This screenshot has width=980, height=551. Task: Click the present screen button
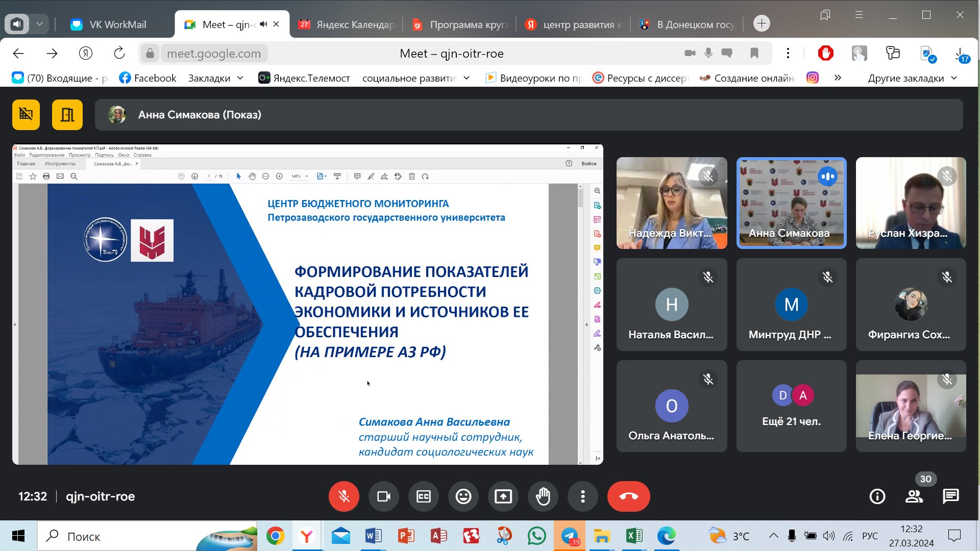click(503, 496)
